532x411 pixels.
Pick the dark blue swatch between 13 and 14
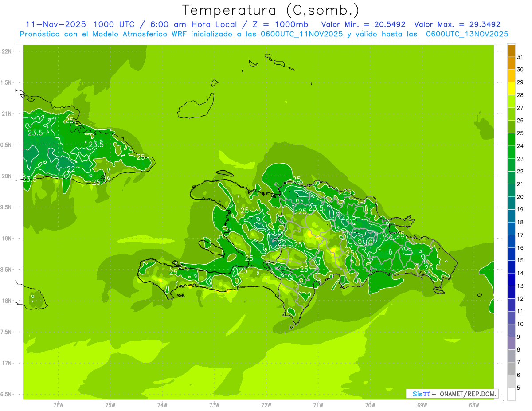tap(511, 279)
